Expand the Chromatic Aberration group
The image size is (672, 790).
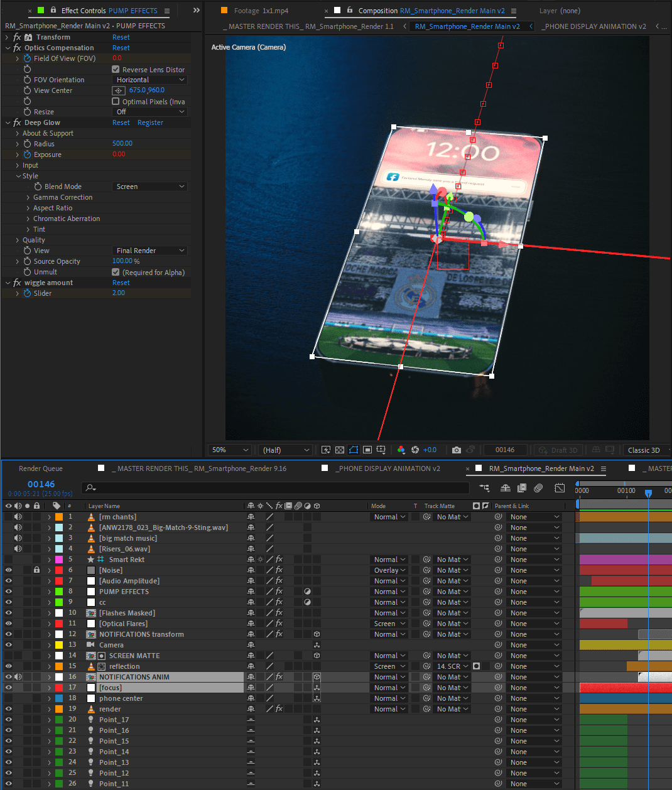(x=28, y=219)
